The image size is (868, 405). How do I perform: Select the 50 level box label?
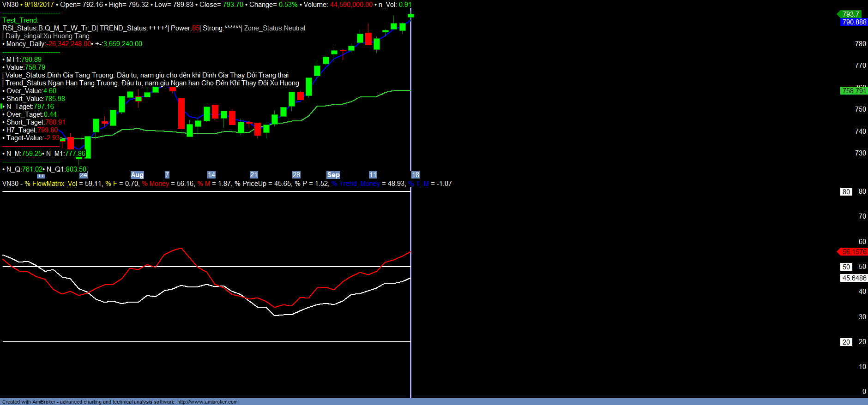pyautogui.click(x=846, y=267)
